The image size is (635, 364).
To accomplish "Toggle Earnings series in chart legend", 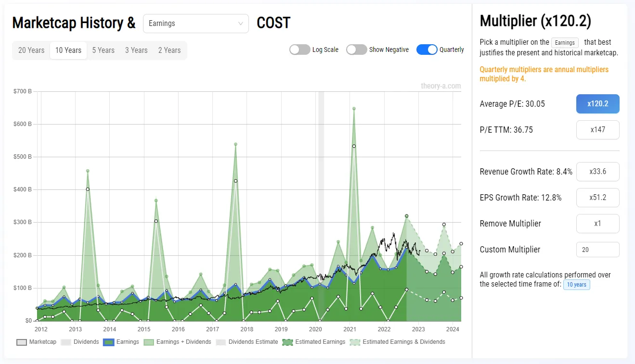I will pyautogui.click(x=121, y=342).
